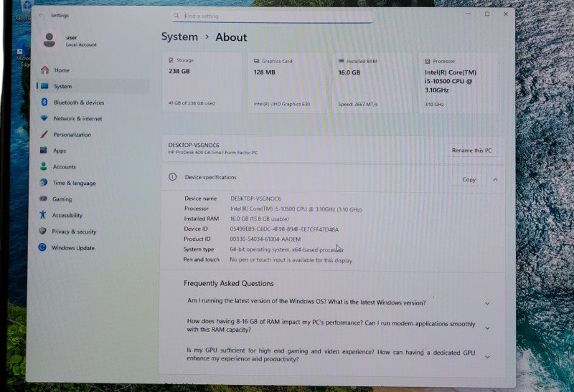Screen dimensions: 574x392
Task: Click the System monitor icon
Action: tap(44, 86)
